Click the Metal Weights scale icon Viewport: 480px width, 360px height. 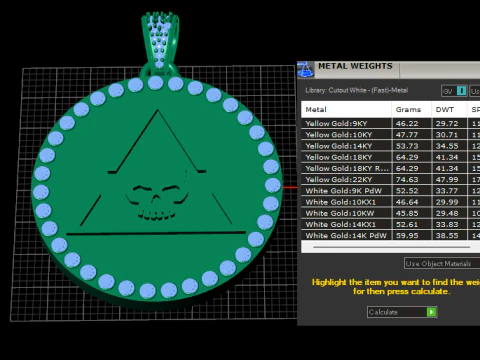pyautogui.click(x=305, y=70)
